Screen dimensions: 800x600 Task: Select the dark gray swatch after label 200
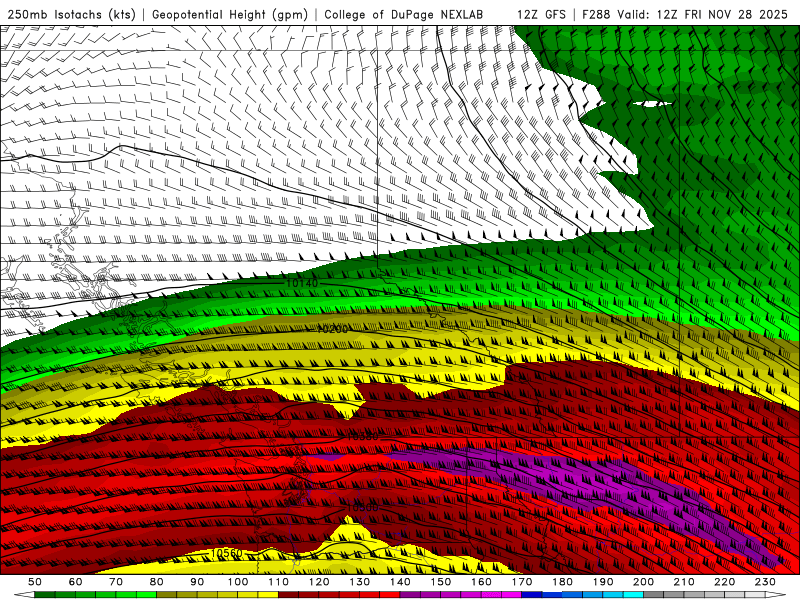[654, 595]
